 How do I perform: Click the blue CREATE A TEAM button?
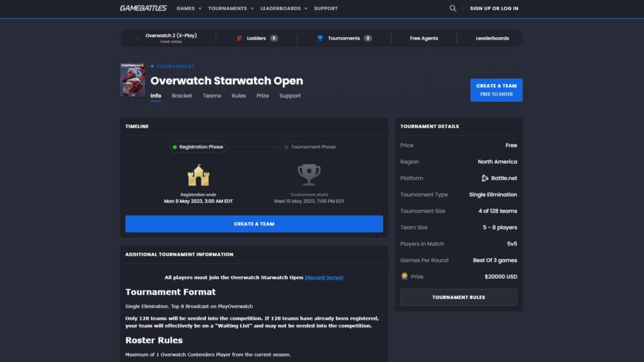click(x=254, y=224)
